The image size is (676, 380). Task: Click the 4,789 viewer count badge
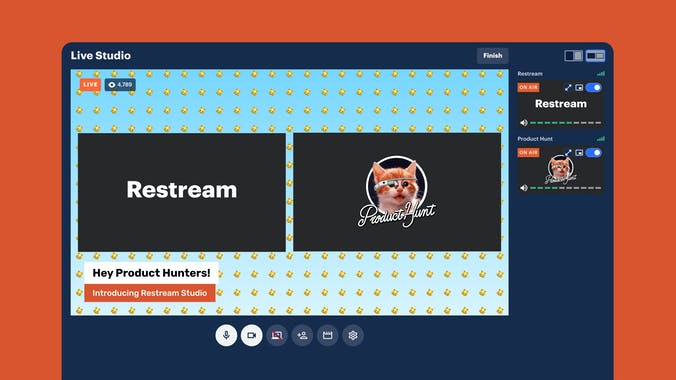[x=120, y=85]
